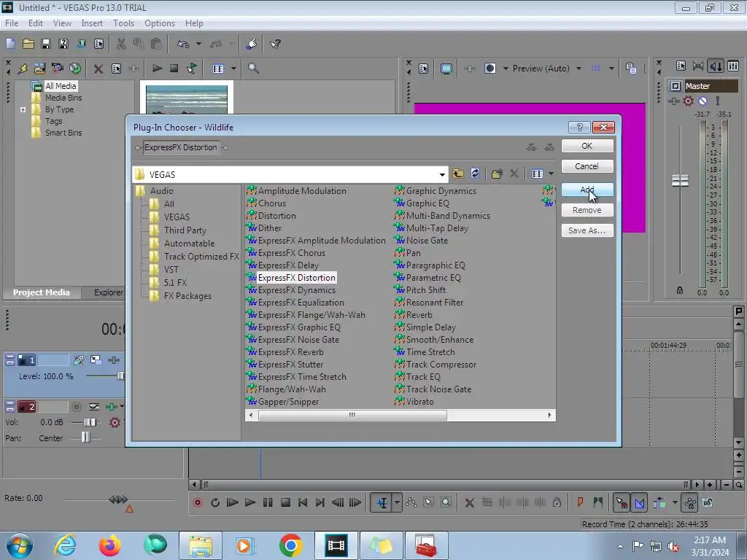The height and width of the screenshot is (560, 747).
Task: Start preview in Project Media toolbar
Action: [x=157, y=69]
